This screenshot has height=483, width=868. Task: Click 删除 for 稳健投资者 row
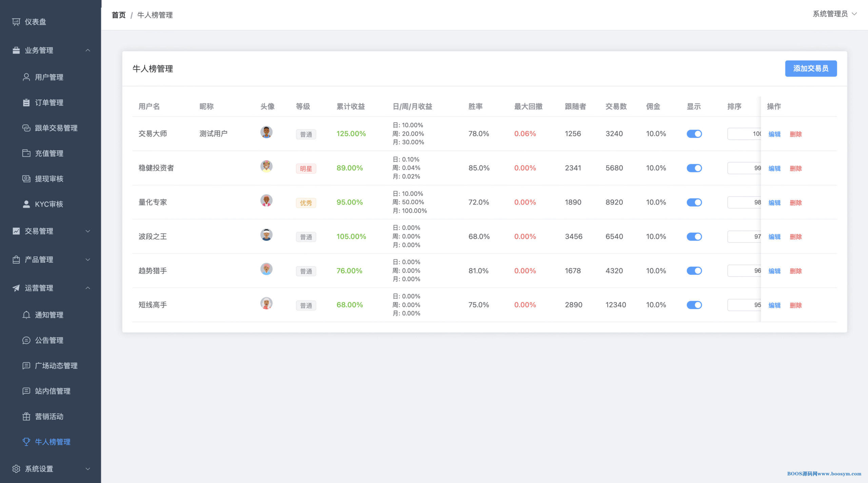pyautogui.click(x=795, y=169)
